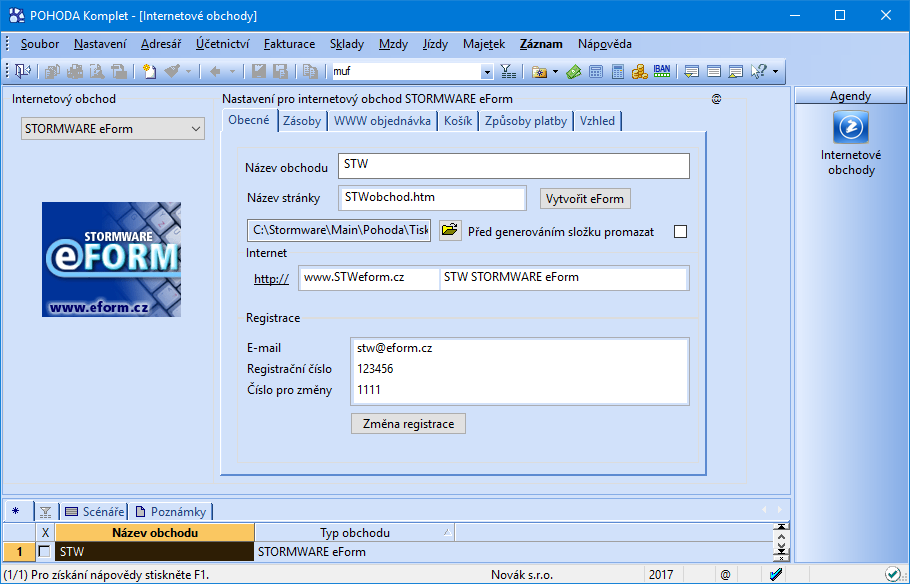Click the panel with down arrow icon
The width and height of the screenshot is (910, 584).
(x=691, y=71)
